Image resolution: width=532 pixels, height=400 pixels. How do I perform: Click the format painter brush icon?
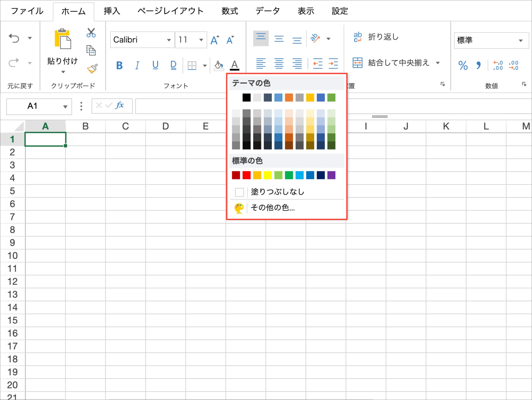tap(92, 69)
